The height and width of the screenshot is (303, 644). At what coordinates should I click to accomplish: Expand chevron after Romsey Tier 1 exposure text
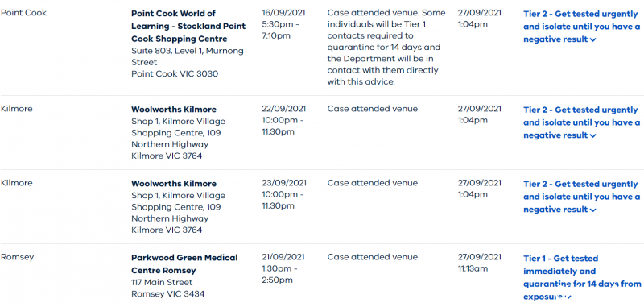pyautogui.click(x=568, y=297)
